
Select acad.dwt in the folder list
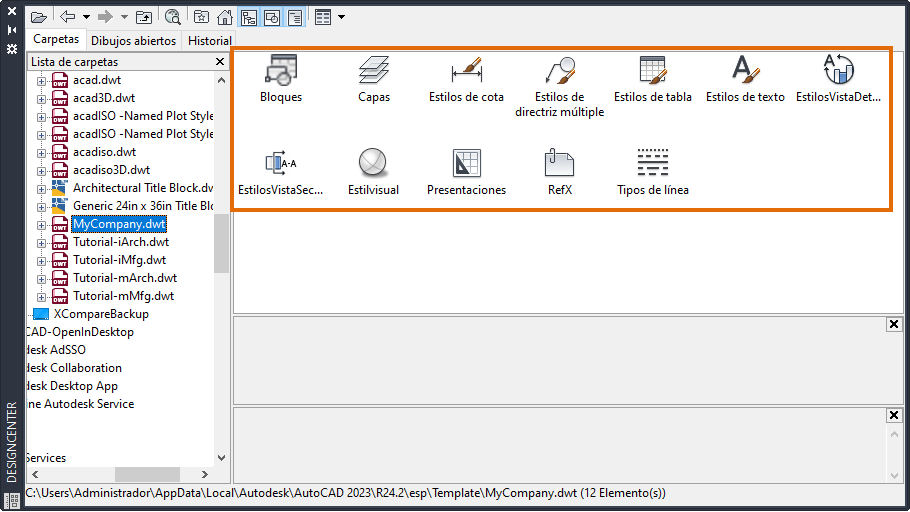tap(97, 80)
